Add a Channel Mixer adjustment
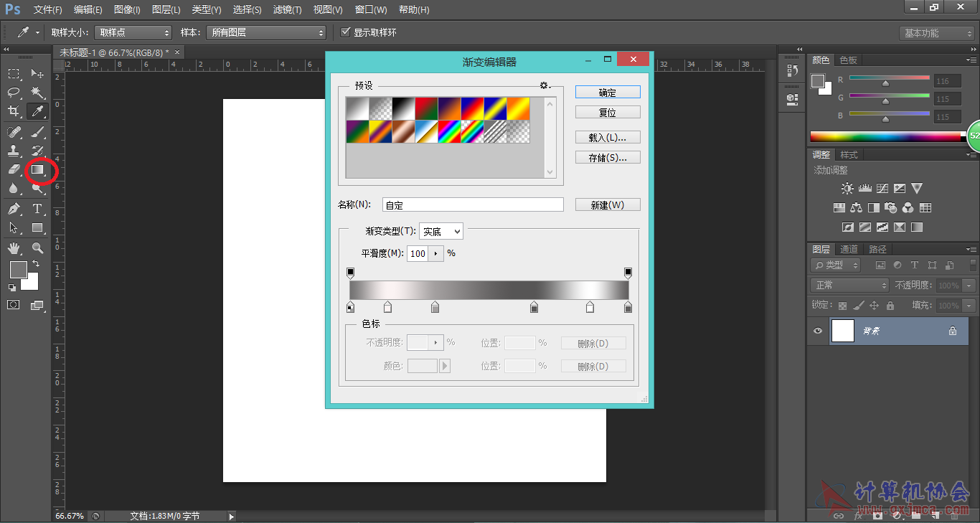The width and height of the screenshot is (980, 523). coord(908,208)
